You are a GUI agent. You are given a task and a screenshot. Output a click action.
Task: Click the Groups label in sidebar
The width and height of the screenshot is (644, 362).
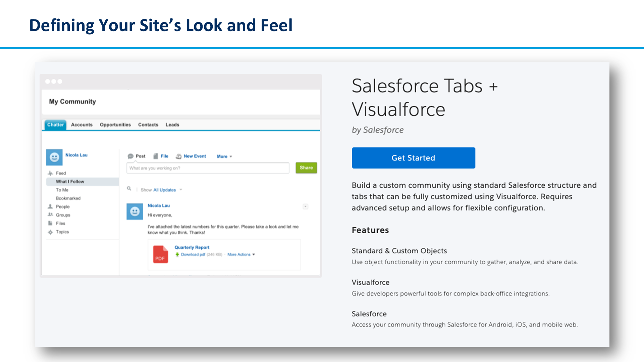coord(63,215)
